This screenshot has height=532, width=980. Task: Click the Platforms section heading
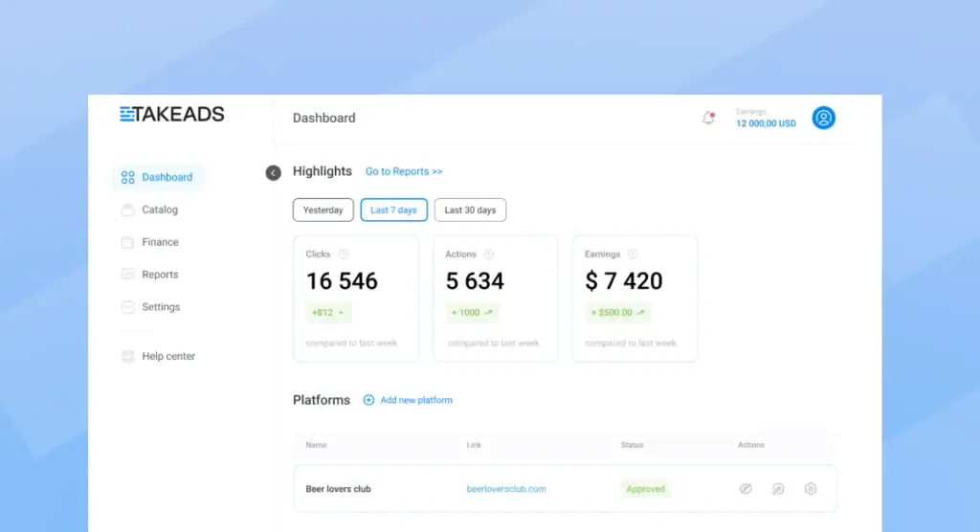pos(322,400)
